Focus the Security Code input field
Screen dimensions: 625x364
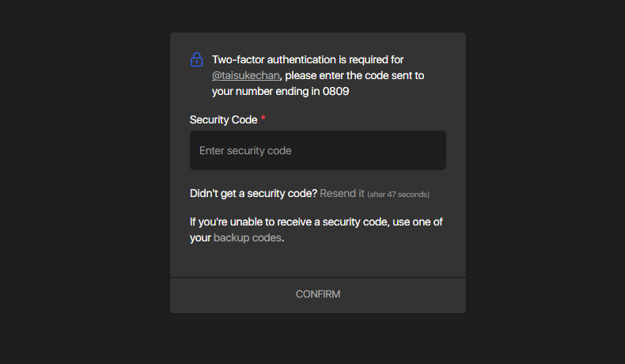[318, 150]
